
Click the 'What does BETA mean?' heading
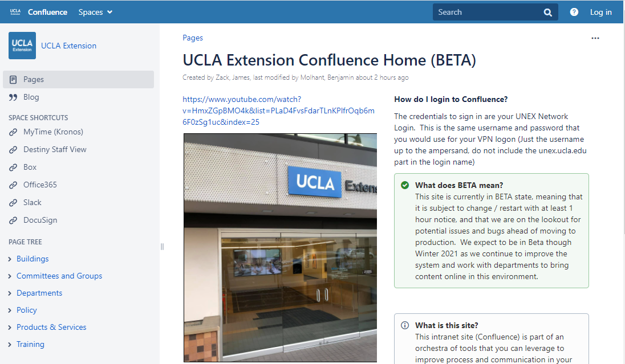459,185
